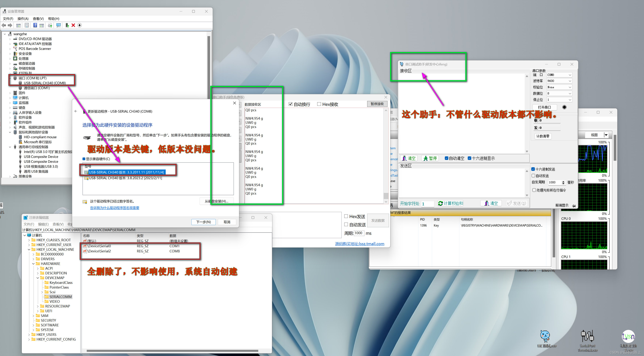
Task: Expand HKEY_CLASSES_ROOT in the registry tree
Action: click(x=29, y=240)
